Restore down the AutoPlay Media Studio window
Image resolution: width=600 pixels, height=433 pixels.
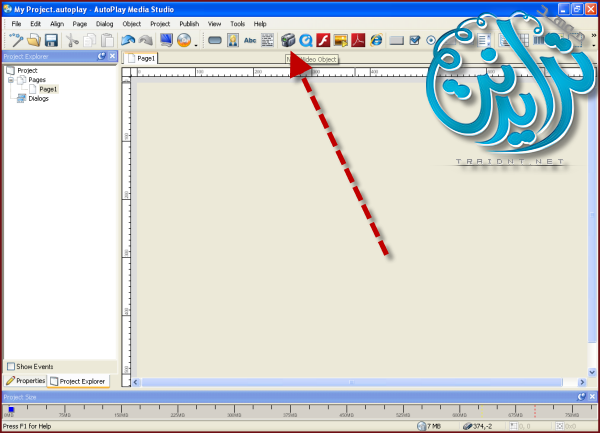577,9
